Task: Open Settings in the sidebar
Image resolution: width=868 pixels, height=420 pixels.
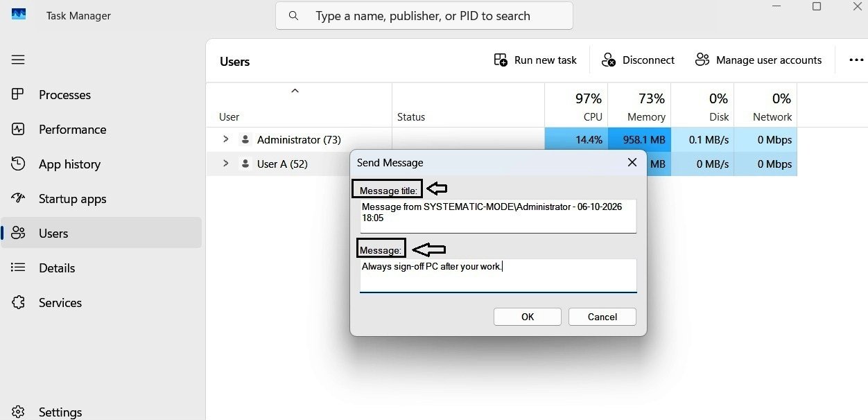Action: 101,412
